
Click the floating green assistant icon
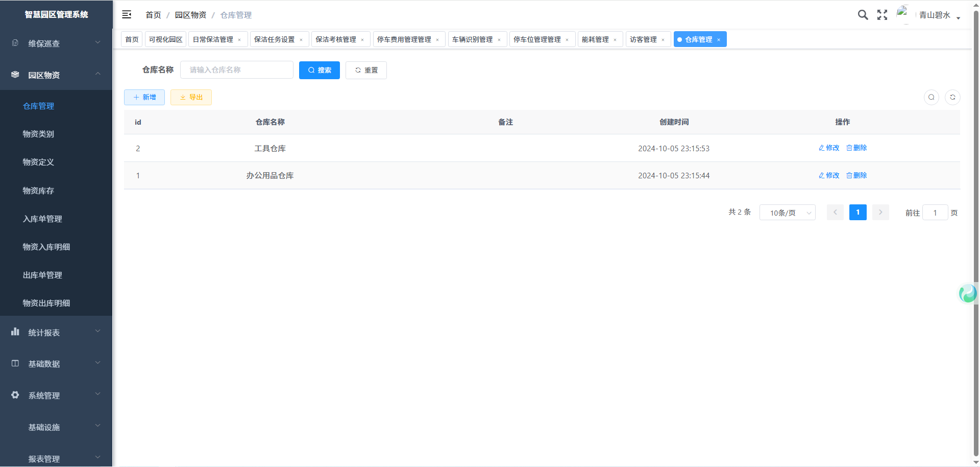pyautogui.click(x=967, y=293)
